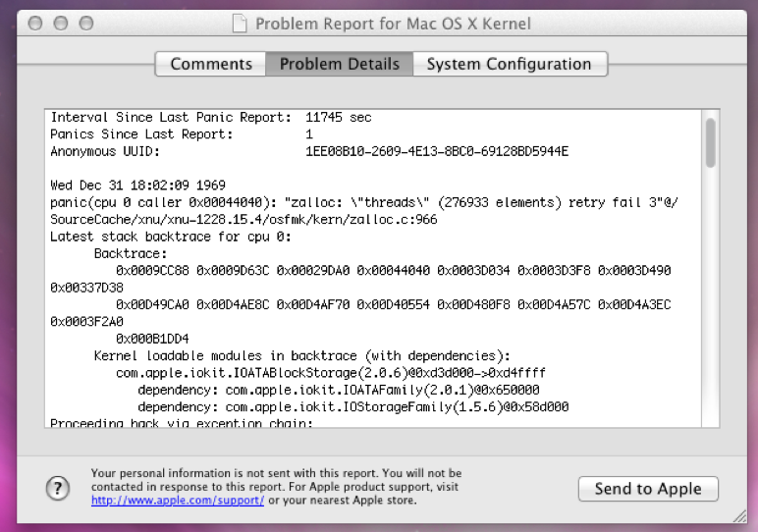Screen dimensions: 758x532
Task: Click the report scrollbar thumb
Action: (710, 143)
